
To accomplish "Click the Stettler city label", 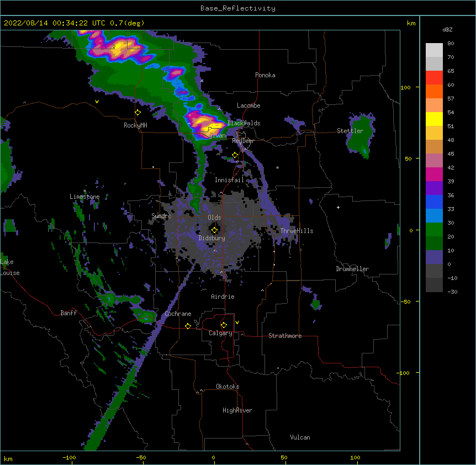I will point(350,131).
